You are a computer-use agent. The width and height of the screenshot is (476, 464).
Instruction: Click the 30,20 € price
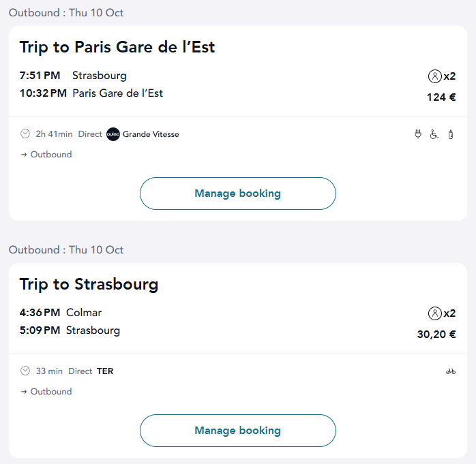[x=436, y=335]
